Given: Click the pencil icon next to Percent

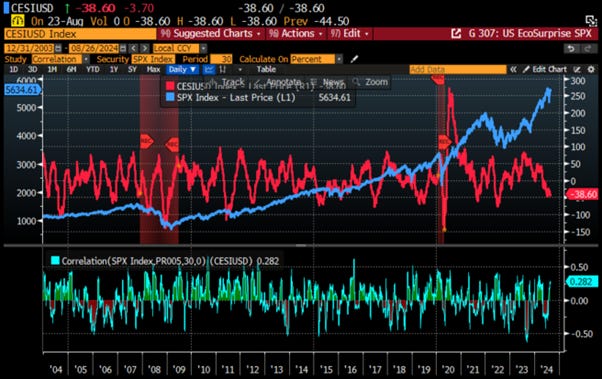Looking at the screenshot, I should 354,59.
